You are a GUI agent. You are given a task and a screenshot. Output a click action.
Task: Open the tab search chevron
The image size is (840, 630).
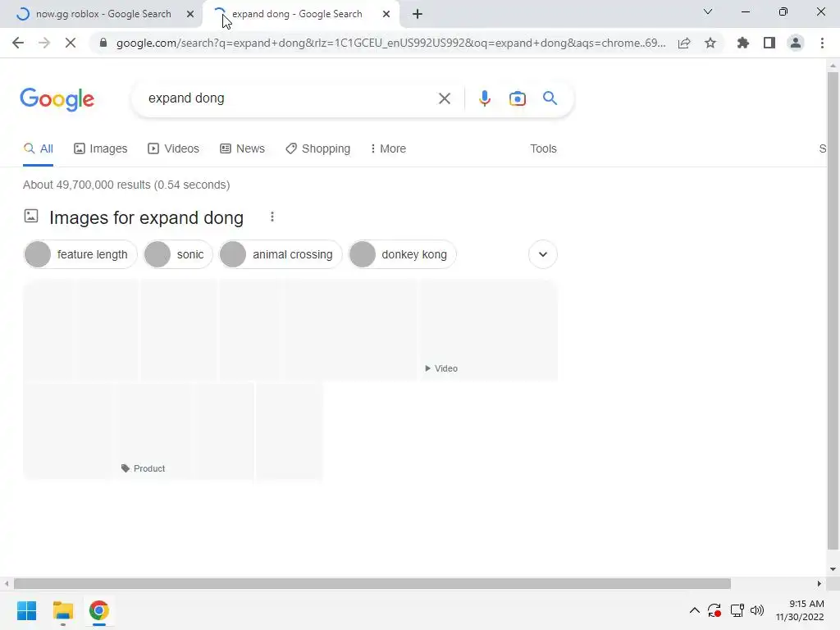tap(708, 11)
